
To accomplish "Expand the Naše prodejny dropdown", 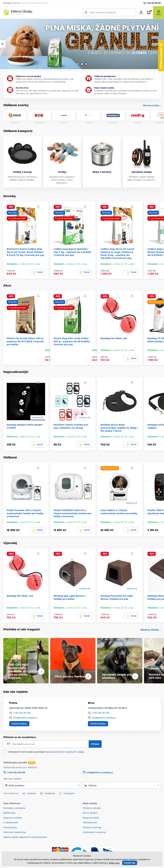I will click(42, 785).
